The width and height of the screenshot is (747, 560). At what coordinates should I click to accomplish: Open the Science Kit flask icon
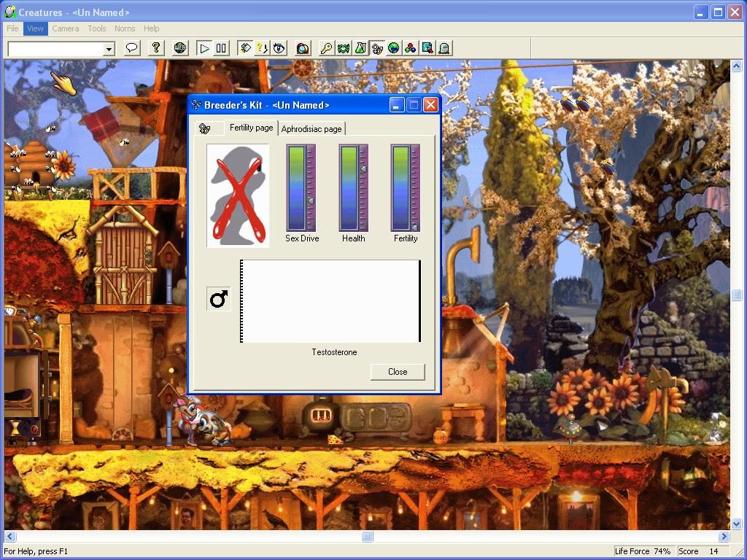click(x=360, y=48)
